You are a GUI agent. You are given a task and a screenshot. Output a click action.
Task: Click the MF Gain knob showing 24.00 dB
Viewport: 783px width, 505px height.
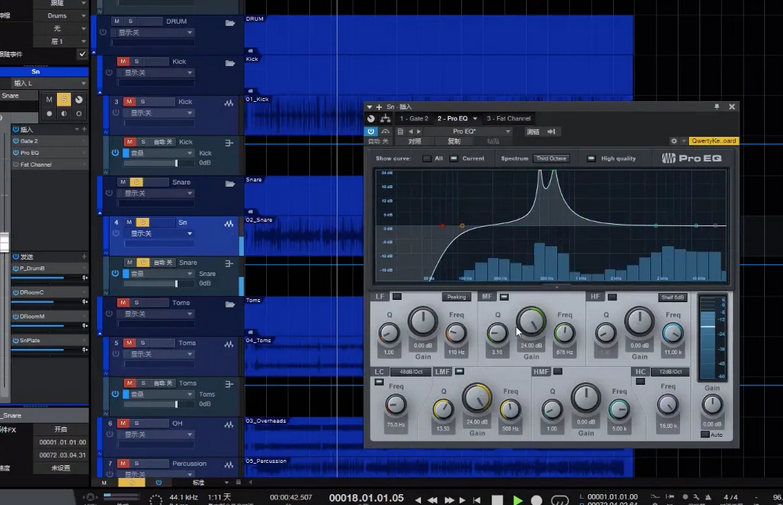click(531, 321)
